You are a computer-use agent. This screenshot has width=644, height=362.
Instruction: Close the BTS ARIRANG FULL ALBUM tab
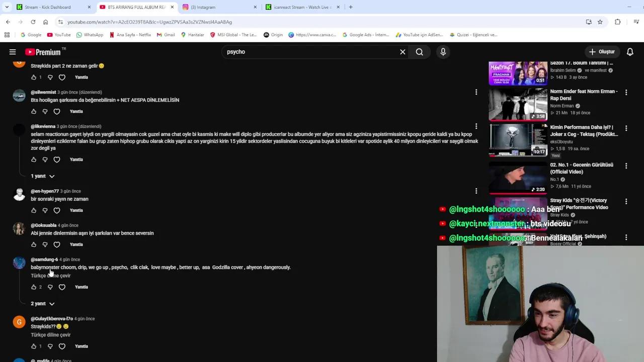pyautogui.click(x=172, y=7)
